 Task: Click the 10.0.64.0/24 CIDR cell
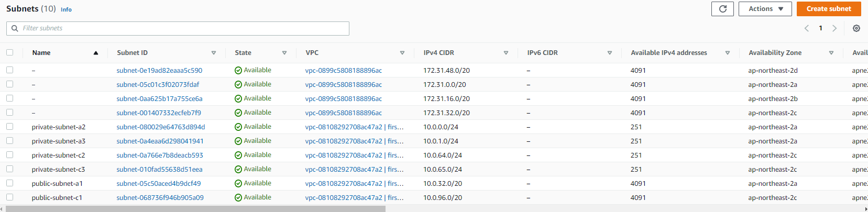click(443, 155)
